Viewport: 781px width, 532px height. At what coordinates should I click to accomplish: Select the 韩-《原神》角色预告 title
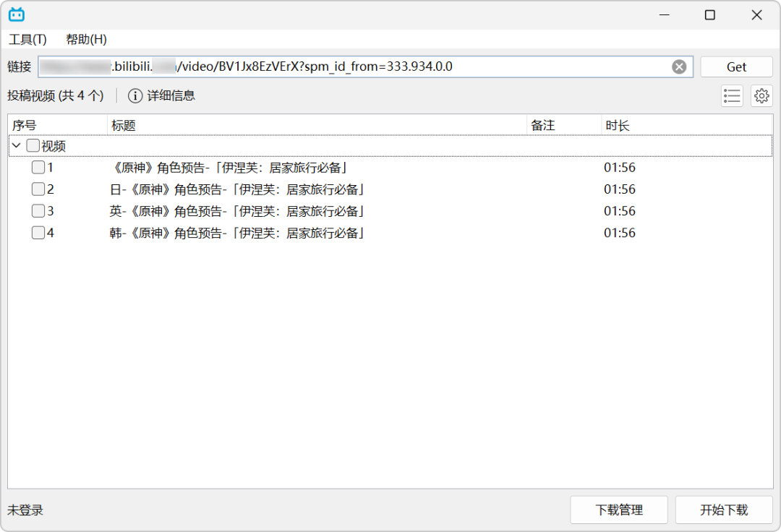(237, 233)
